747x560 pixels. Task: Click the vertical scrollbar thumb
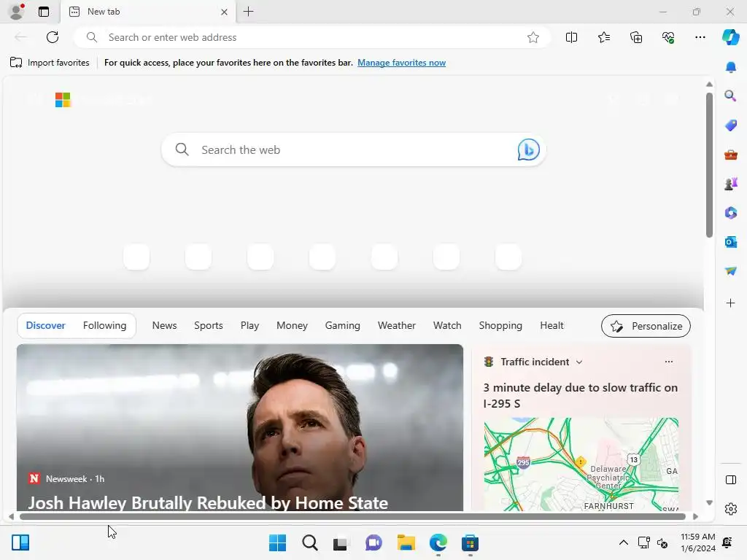(x=709, y=165)
